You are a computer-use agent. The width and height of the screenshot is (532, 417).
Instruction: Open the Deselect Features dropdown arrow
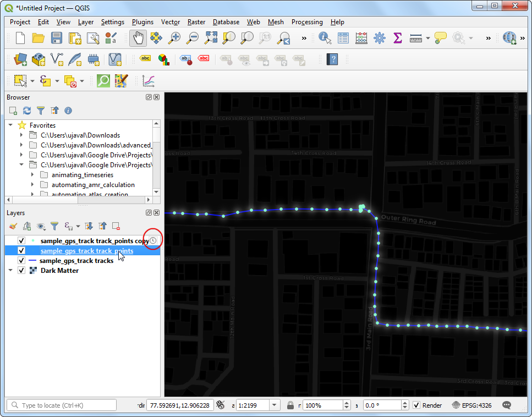82,81
